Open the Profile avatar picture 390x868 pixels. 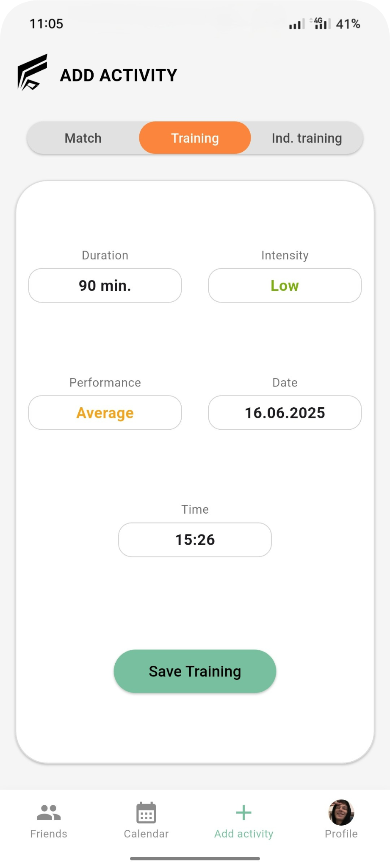click(341, 812)
